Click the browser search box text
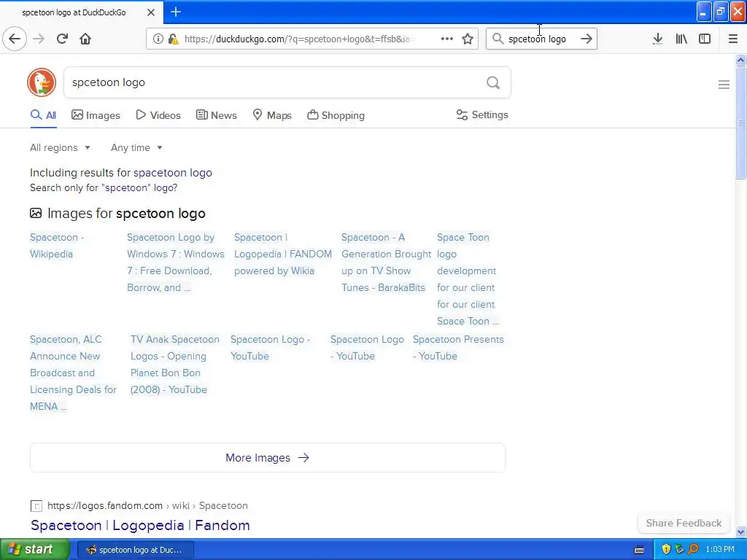 click(537, 39)
